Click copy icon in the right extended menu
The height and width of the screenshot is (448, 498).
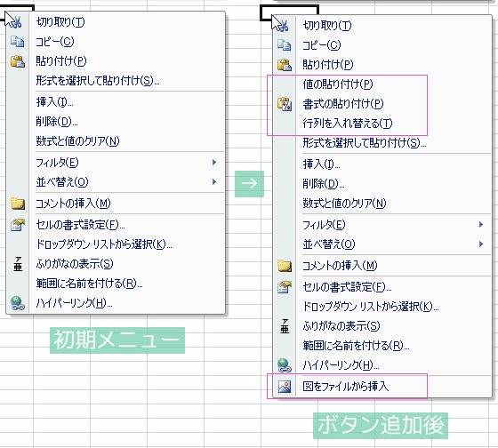point(284,45)
